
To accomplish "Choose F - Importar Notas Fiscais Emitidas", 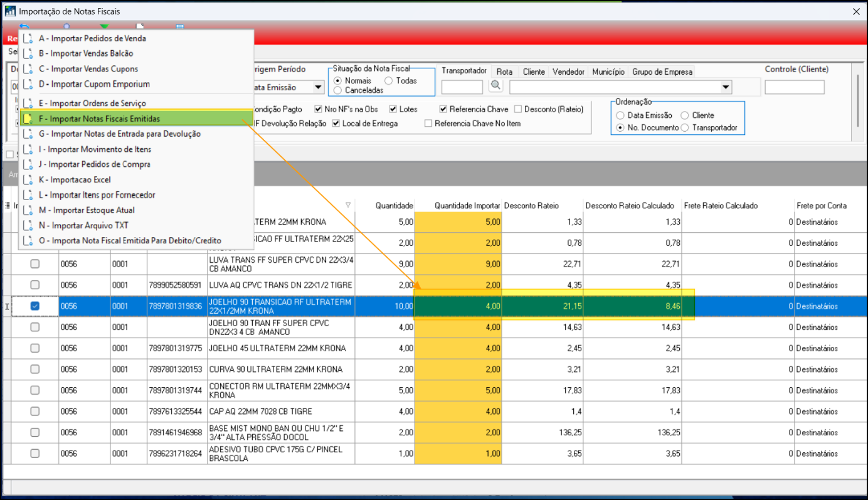I will [x=137, y=119].
